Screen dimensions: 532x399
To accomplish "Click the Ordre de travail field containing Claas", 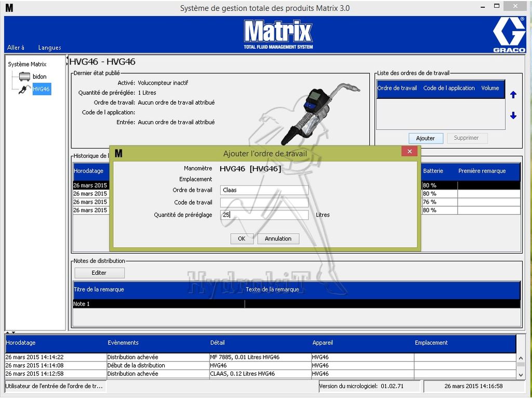I will (x=264, y=190).
